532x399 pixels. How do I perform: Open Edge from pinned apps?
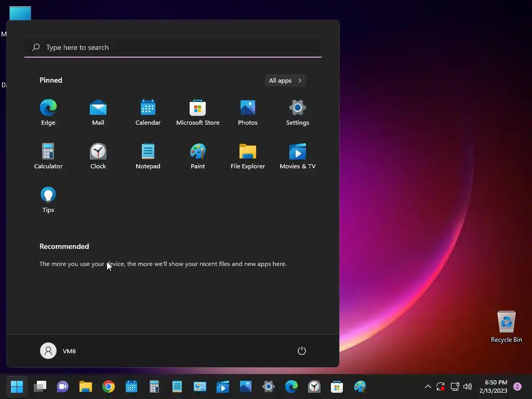pos(48,113)
